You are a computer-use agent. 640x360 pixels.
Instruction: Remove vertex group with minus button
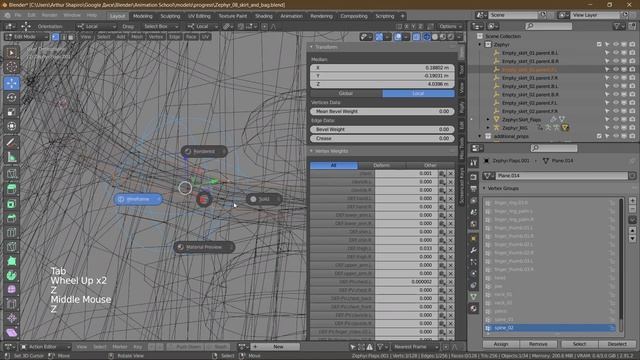tap(632, 209)
